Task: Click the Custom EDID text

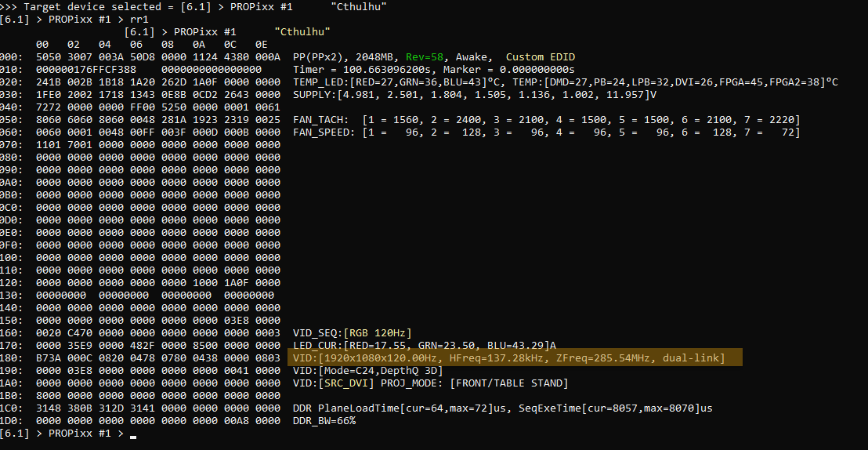Action: (x=540, y=57)
